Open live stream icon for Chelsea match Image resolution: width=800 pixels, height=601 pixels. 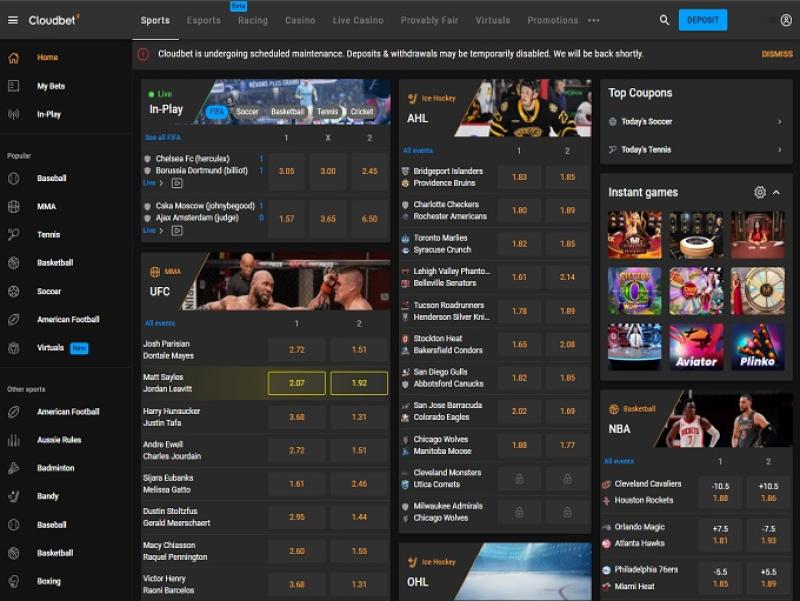[x=177, y=183]
